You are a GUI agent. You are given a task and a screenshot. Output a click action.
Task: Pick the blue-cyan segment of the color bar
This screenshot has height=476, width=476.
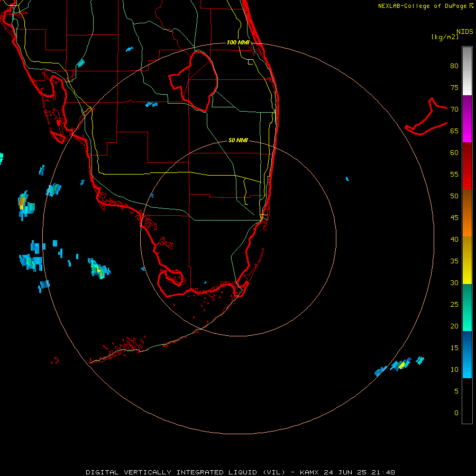[467, 354]
